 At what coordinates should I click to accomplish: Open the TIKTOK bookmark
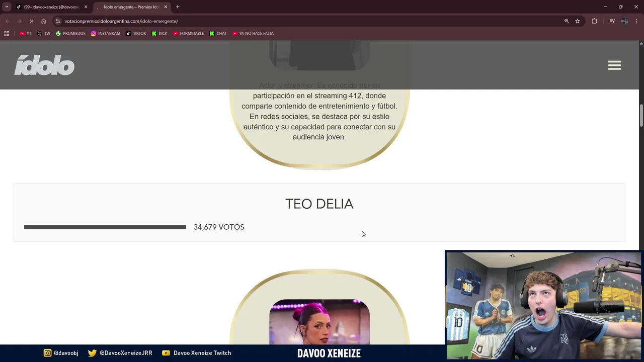click(x=136, y=34)
